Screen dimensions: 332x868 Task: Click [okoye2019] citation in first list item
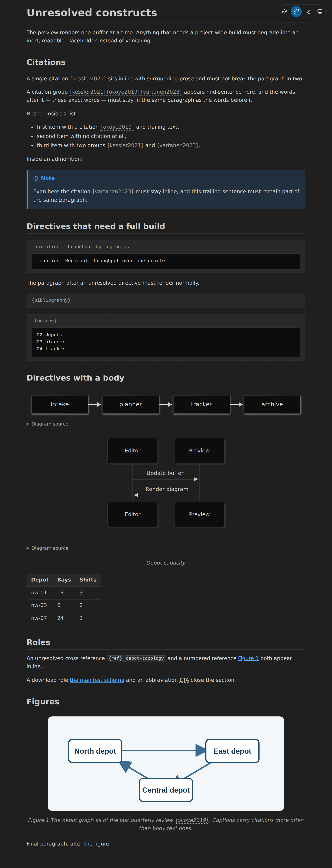pyautogui.click(x=117, y=127)
